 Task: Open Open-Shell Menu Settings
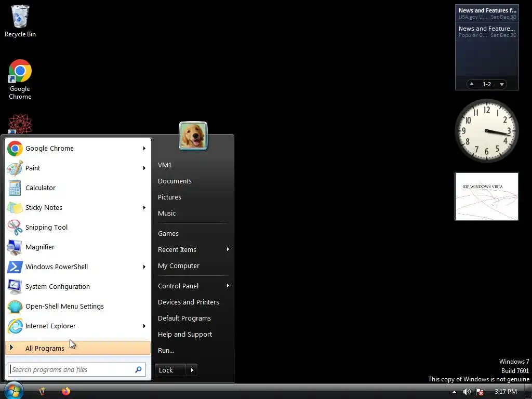point(78,306)
